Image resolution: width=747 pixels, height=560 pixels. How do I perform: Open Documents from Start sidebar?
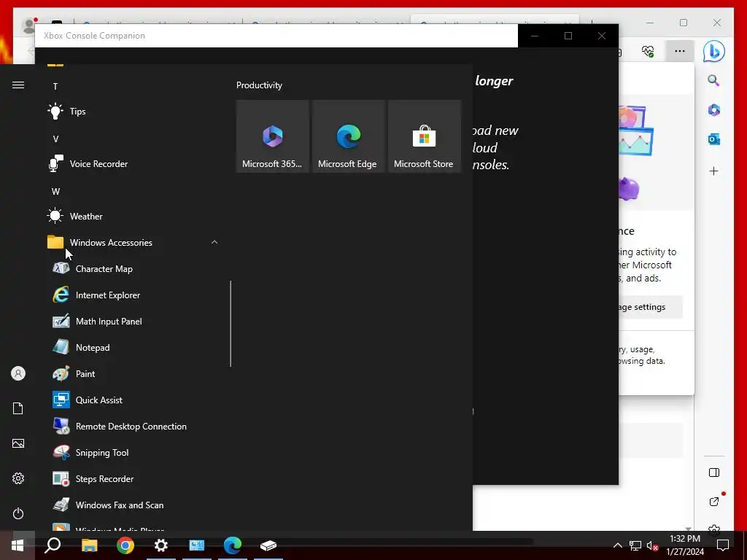[x=18, y=408]
